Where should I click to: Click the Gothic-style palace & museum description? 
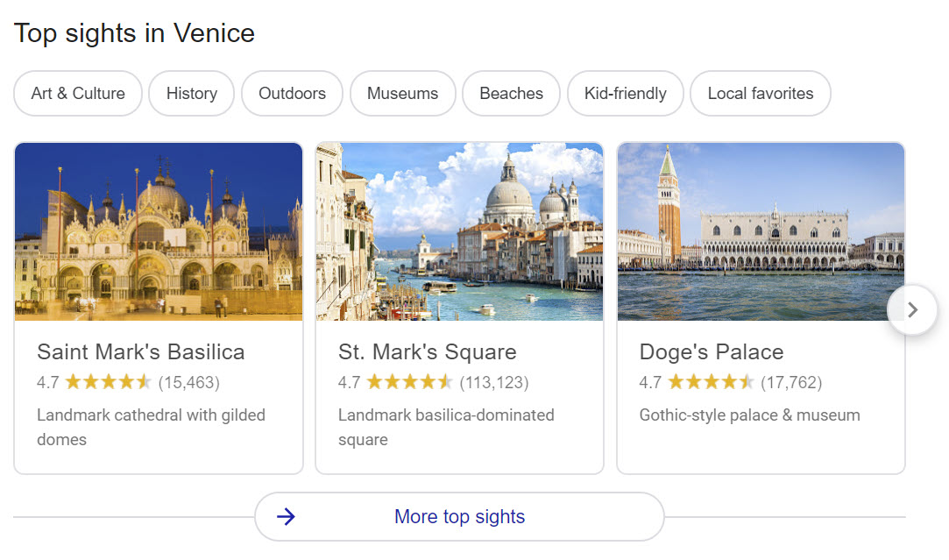[x=749, y=415]
